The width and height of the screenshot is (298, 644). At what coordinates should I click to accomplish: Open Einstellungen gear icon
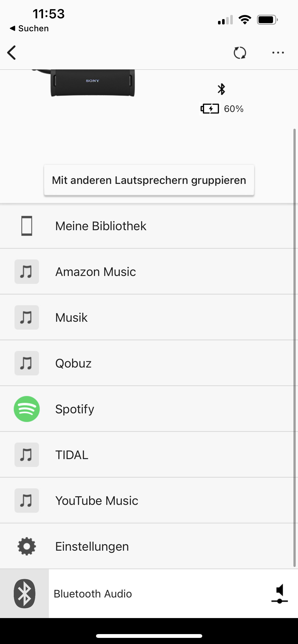tap(27, 546)
